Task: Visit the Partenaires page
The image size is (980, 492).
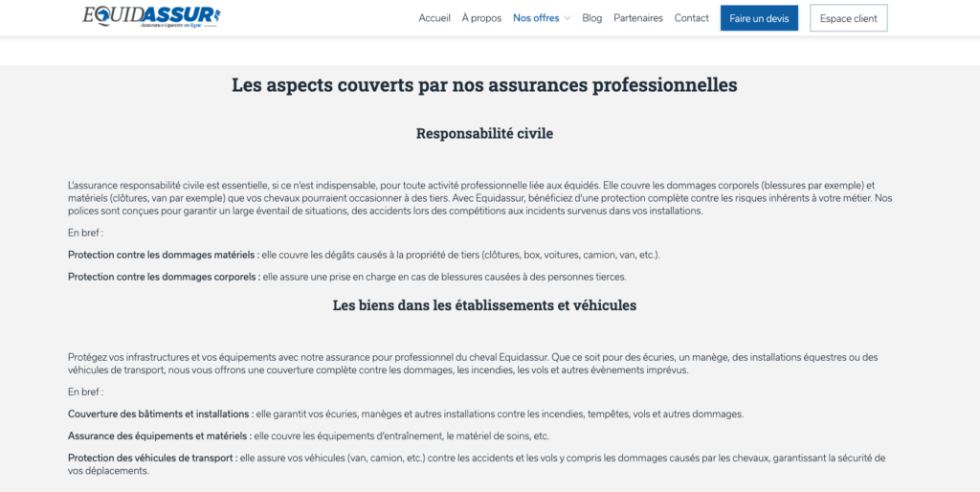Action: pyautogui.click(x=638, y=18)
